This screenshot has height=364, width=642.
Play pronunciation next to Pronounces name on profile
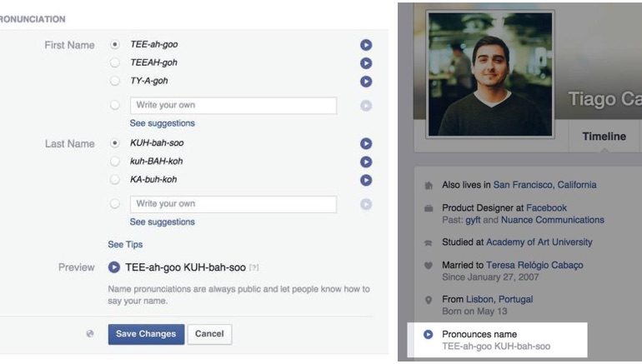(428, 334)
